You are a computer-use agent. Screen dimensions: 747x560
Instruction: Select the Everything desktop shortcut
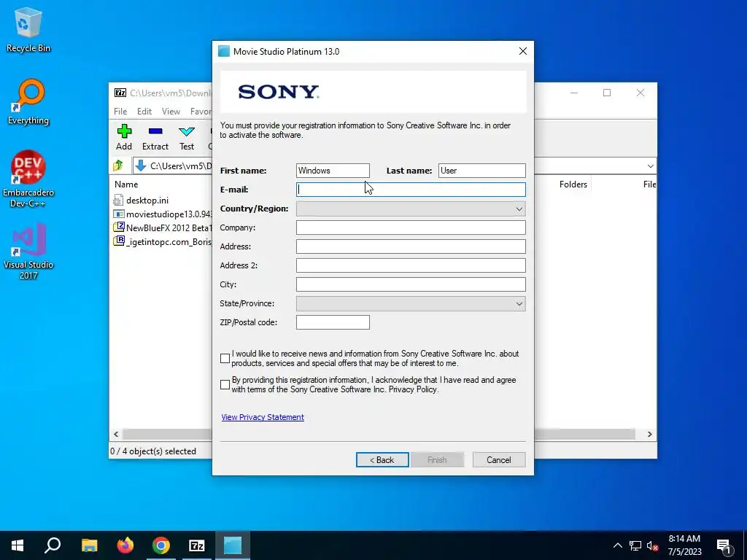point(28,102)
